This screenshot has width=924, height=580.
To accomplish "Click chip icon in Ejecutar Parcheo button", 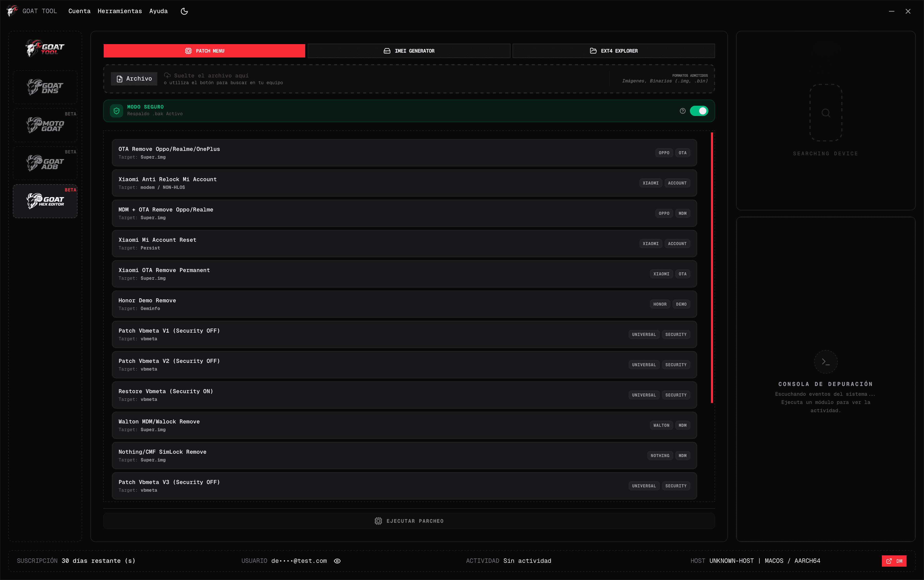I will (378, 521).
